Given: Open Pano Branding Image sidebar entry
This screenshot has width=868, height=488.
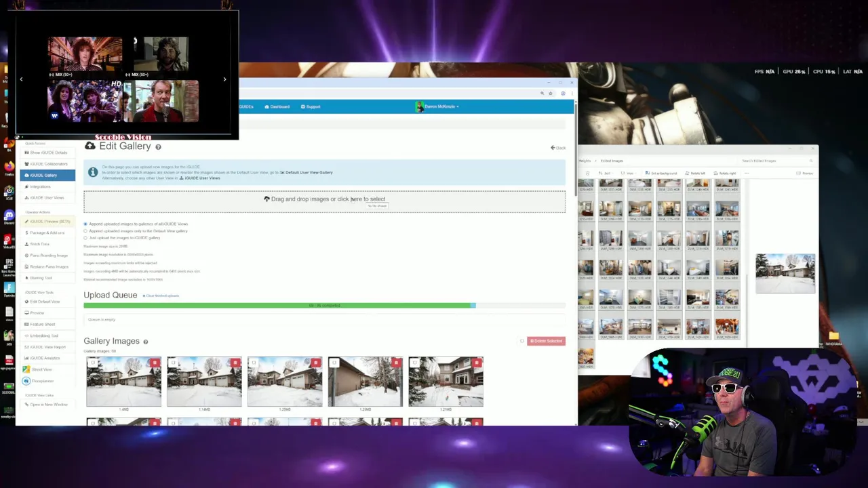Looking at the screenshot, I should pos(46,256).
